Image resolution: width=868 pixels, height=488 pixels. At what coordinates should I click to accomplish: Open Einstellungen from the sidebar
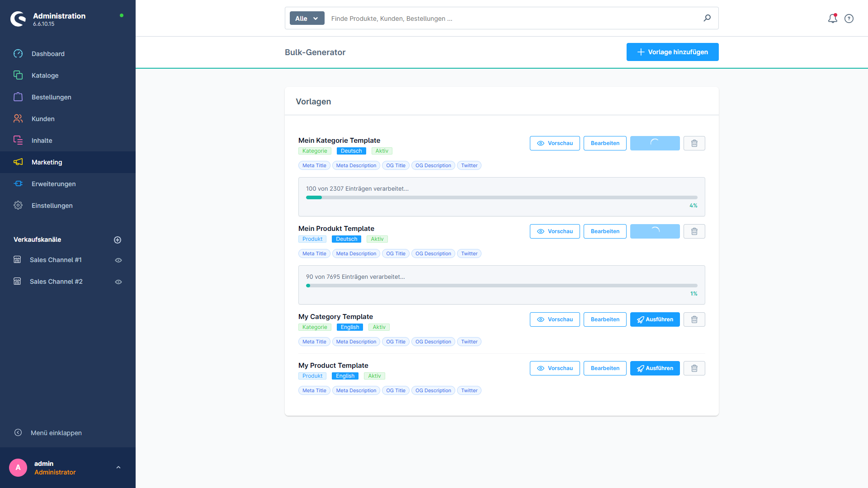(52, 206)
